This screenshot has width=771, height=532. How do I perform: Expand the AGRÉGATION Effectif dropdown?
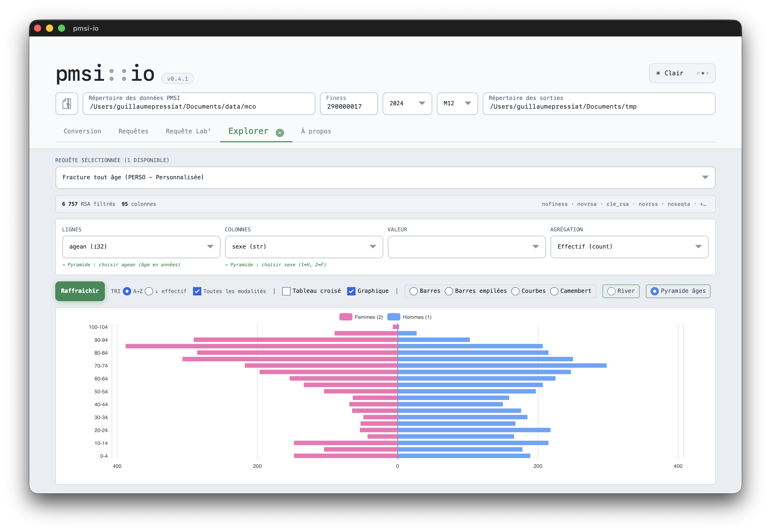(x=629, y=247)
